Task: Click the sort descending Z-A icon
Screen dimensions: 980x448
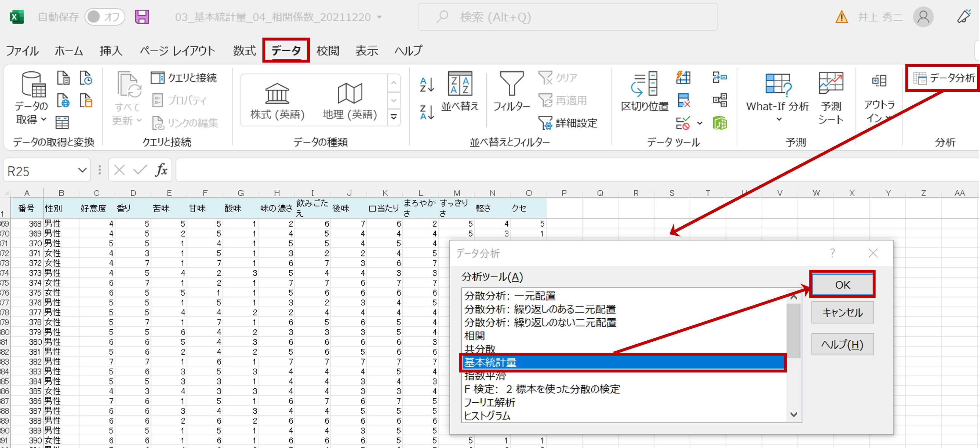Action: click(427, 112)
